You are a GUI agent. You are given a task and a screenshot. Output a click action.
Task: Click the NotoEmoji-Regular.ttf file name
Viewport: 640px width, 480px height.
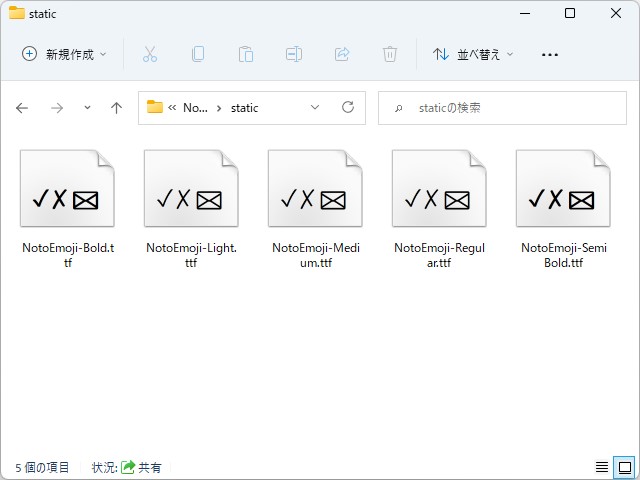point(439,255)
